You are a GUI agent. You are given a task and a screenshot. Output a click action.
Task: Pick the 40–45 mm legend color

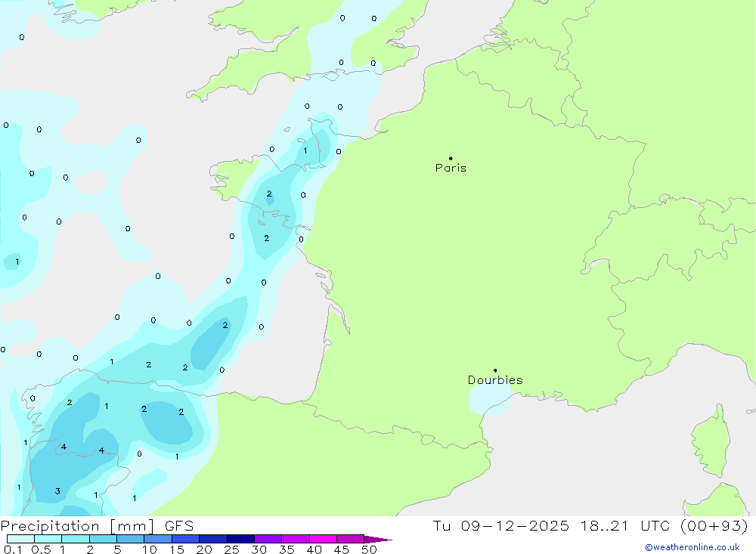[x=323, y=539]
